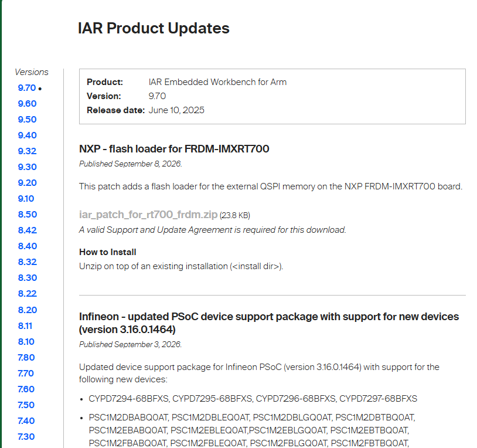Click Published September 8, 2026 text

[x=131, y=164]
